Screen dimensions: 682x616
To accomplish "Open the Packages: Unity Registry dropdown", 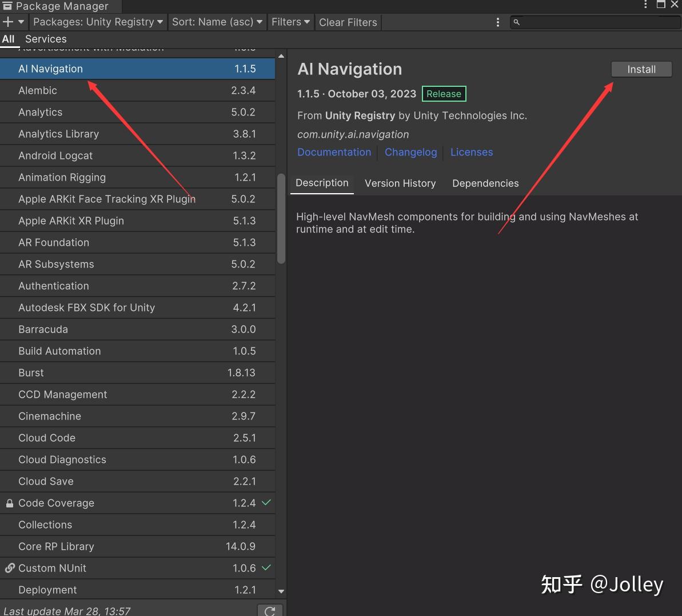I will tap(98, 22).
